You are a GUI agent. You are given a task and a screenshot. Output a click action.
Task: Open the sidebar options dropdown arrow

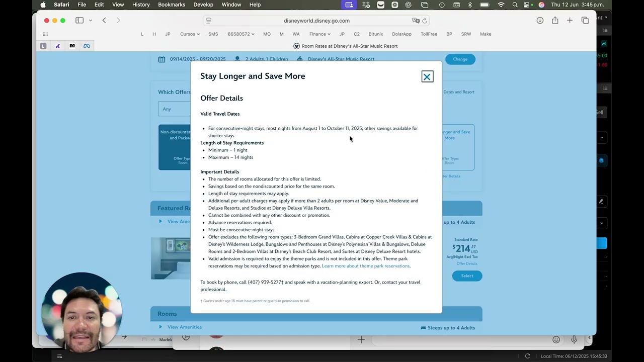click(x=91, y=21)
